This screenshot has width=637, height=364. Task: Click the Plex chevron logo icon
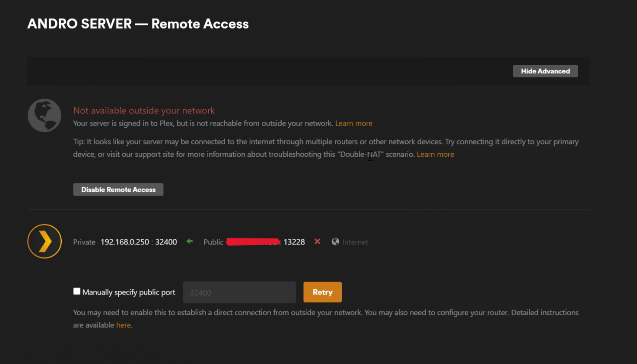(x=44, y=241)
